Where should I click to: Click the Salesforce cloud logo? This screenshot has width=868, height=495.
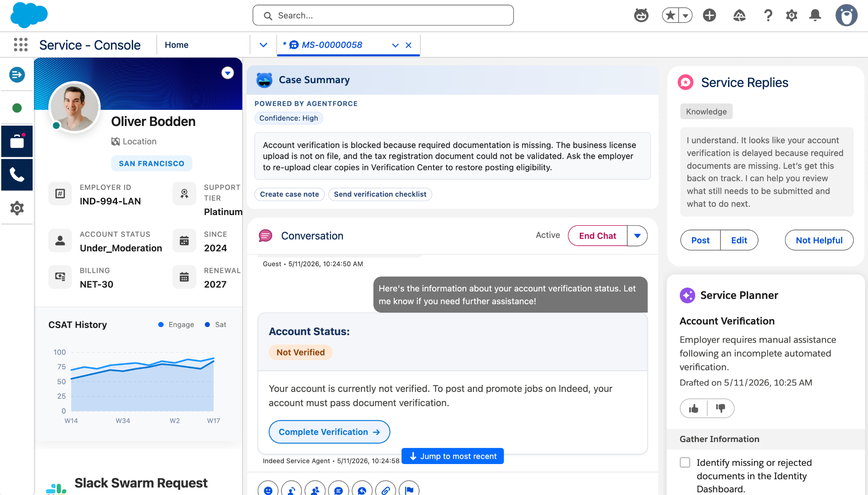29,15
